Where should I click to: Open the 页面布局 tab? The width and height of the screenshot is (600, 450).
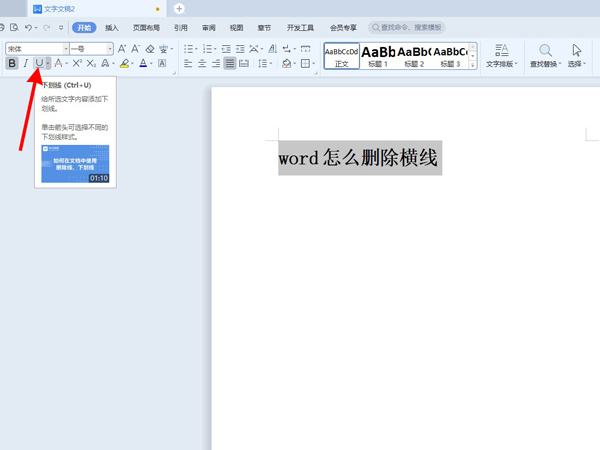click(146, 28)
